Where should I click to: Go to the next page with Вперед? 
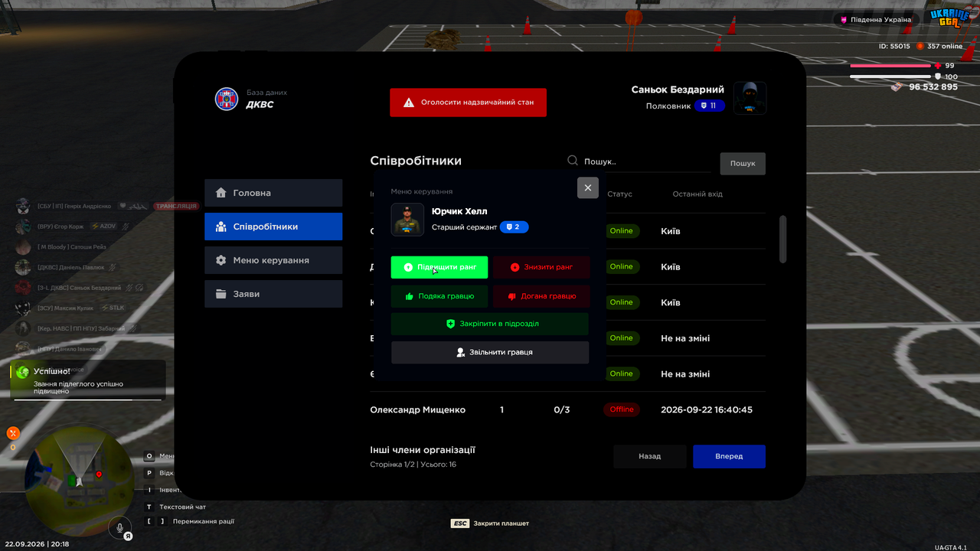click(x=729, y=456)
